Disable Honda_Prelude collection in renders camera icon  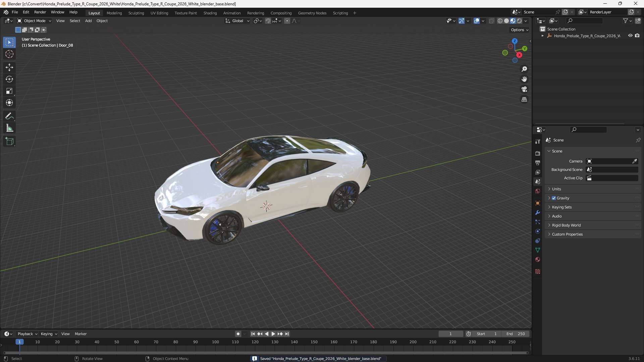pyautogui.click(x=637, y=36)
